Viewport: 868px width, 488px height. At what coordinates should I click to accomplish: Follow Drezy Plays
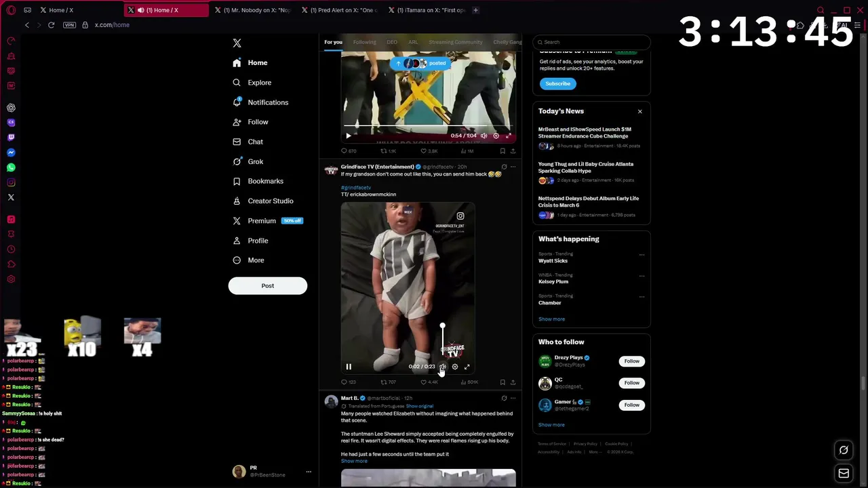tap(631, 361)
